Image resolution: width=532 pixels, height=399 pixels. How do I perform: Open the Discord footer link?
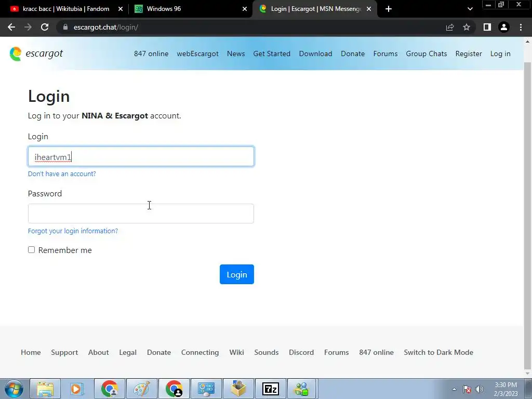[x=301, y=352]
